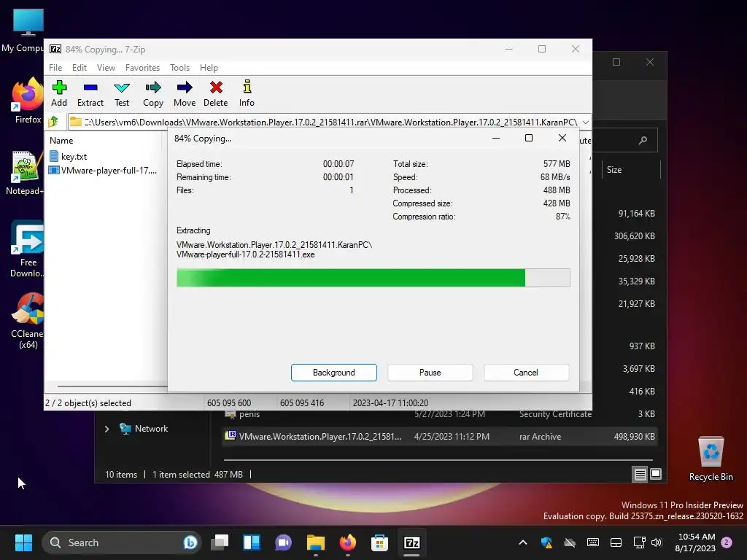Click the Extract toolbar icon
Screen dimensions: 747x560
point(90,93)
